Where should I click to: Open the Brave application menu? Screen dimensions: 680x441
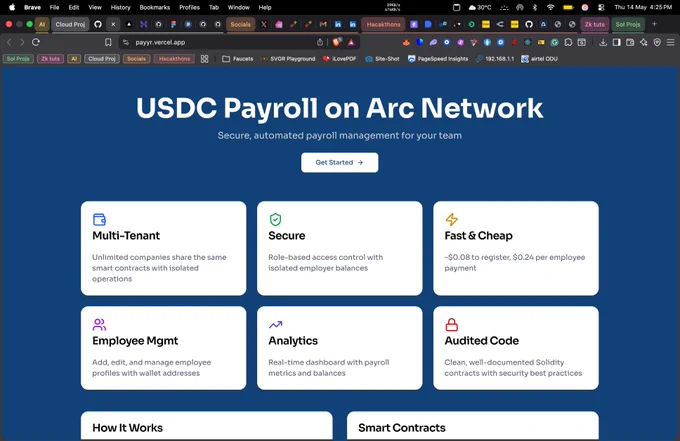[x=33, y=7]
